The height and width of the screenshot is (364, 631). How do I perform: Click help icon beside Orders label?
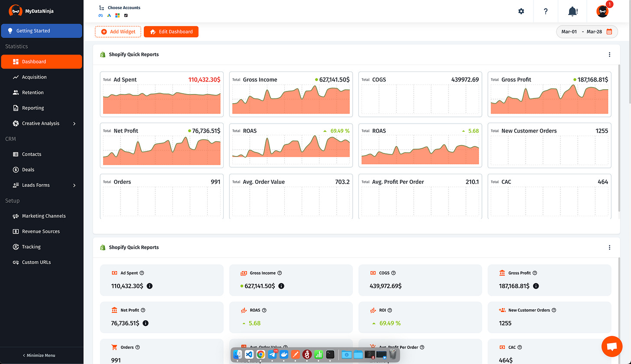138,347
